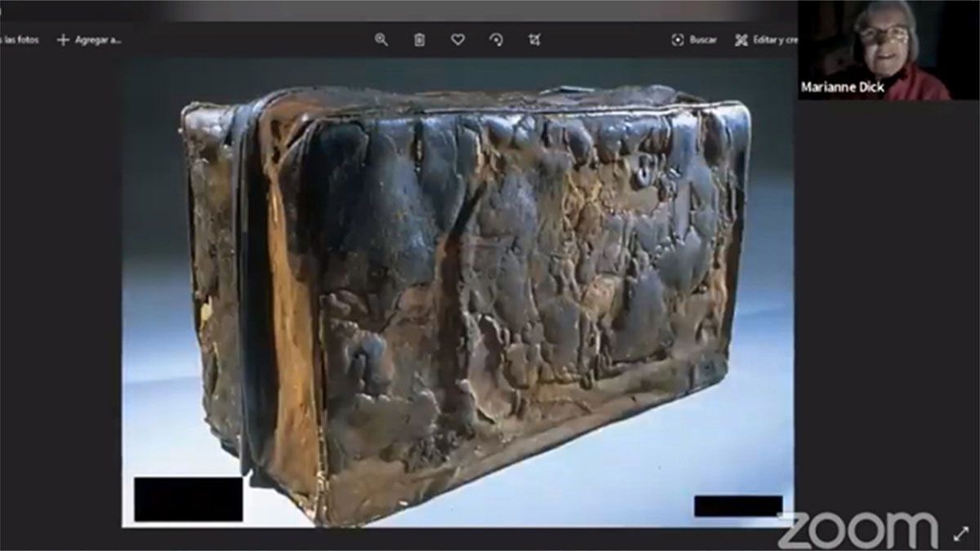
Task: Rotate the image using the rotate icon
Action: point(496,40)
